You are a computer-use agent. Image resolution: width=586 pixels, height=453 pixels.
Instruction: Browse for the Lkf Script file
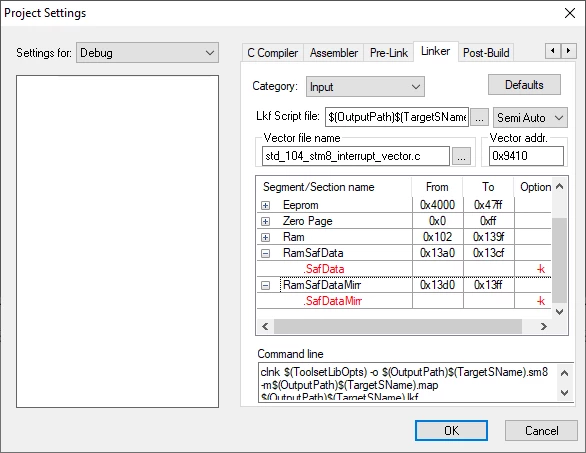[479, 118]
